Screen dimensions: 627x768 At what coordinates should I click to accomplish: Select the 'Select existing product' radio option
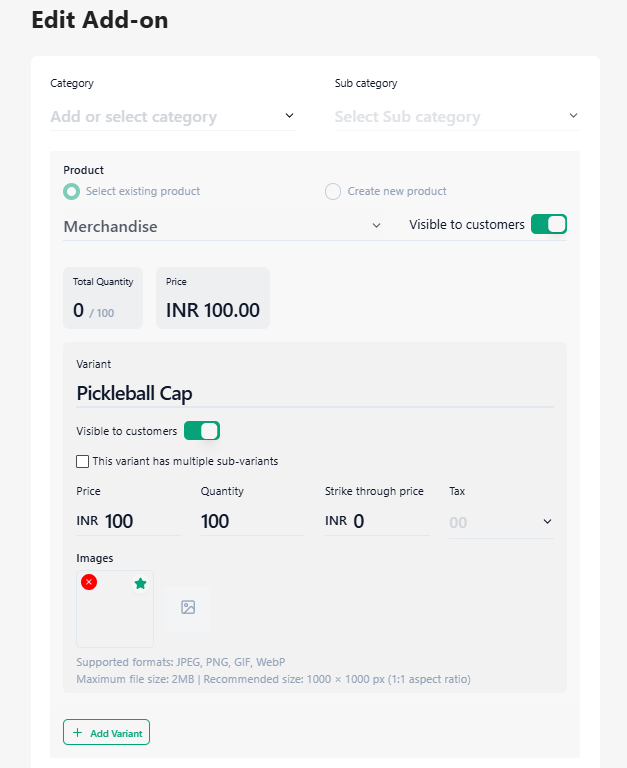pos(72,192)
